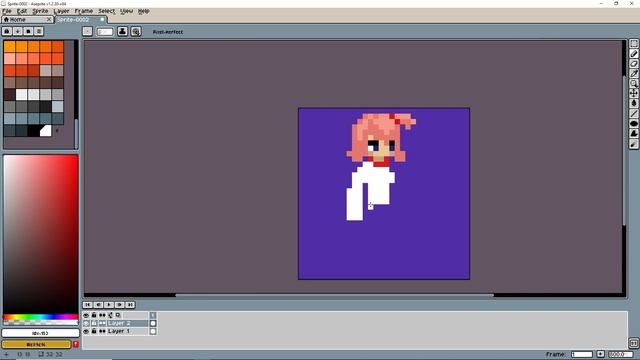
Task: Pick a hue on the rainbow slider
Action: click(x=40, y=317)
